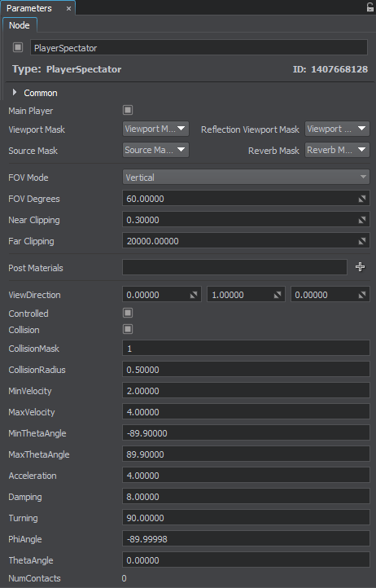The image size is (376, 588).
Task: Select the Parameters panel tab
Action: point(29,8)
